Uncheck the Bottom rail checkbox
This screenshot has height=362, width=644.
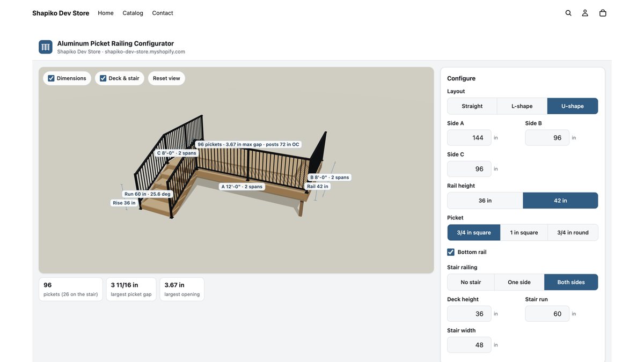(451, 252)
